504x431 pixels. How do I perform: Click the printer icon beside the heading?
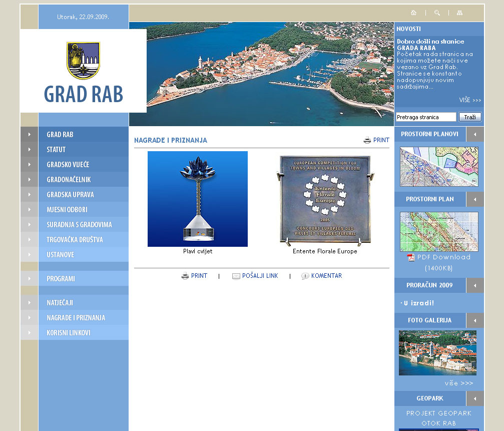(367, 140)
